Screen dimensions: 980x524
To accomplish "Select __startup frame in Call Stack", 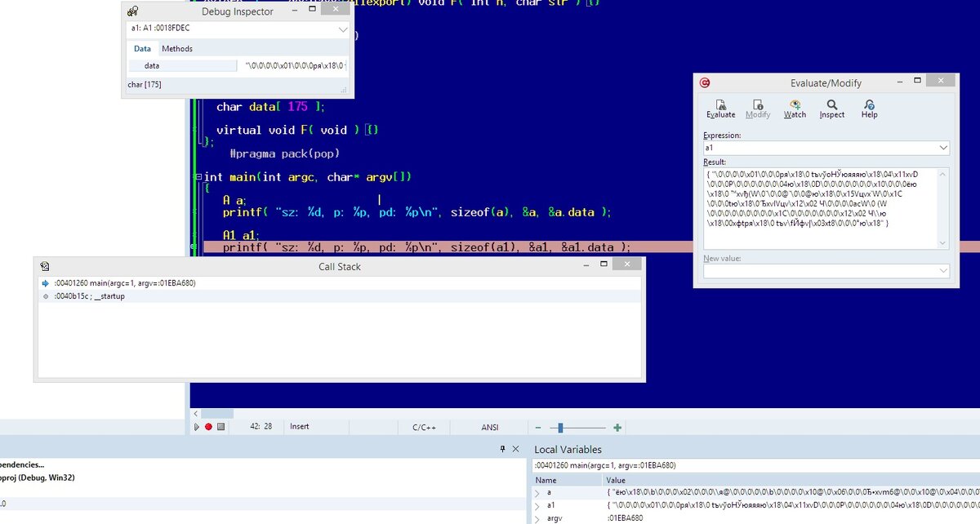I will pyautogui.click(x=339, y=296).
